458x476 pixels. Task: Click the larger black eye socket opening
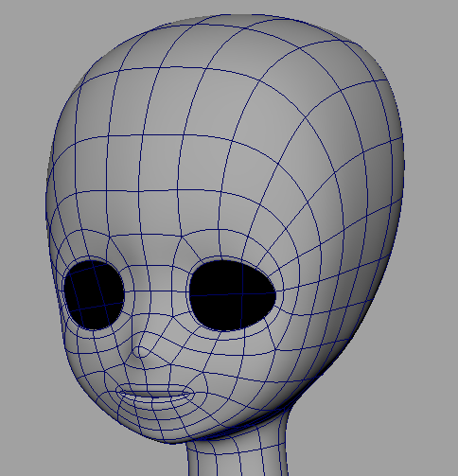click(x=233, y=295)
